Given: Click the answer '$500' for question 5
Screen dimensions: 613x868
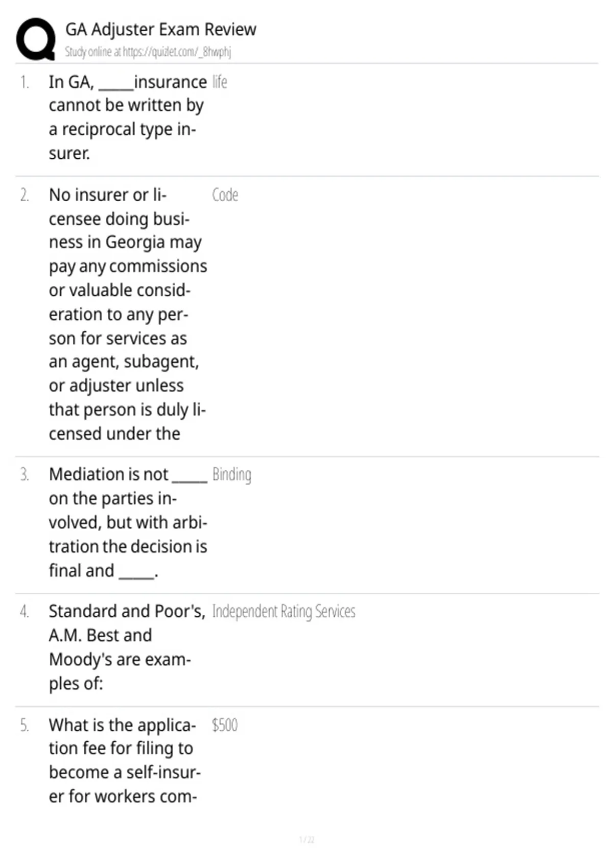Looking at the screenshot, I should point(225,726).
